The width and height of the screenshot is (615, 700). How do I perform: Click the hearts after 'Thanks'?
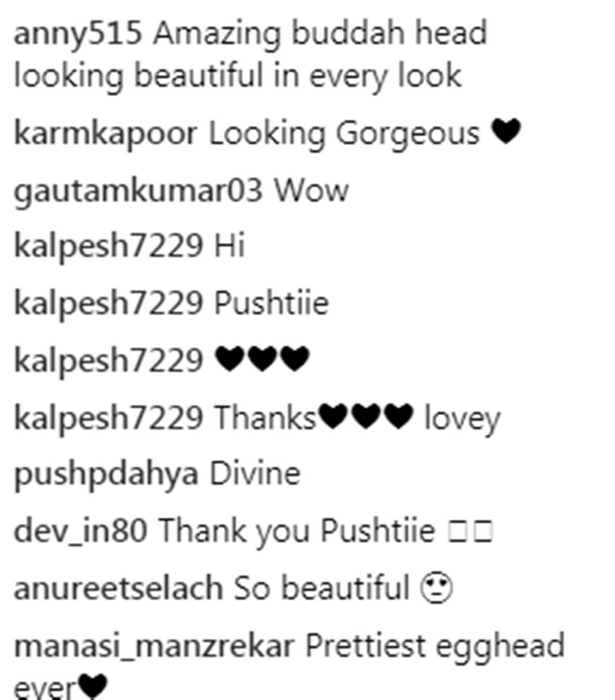366,417
